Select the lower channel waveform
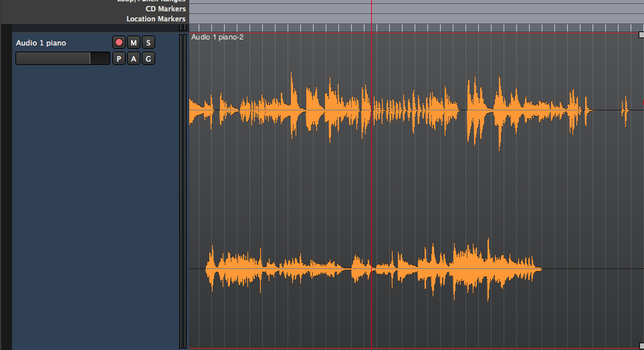The width and height of the screenshot is (644, 350). [x=334, y=269]
